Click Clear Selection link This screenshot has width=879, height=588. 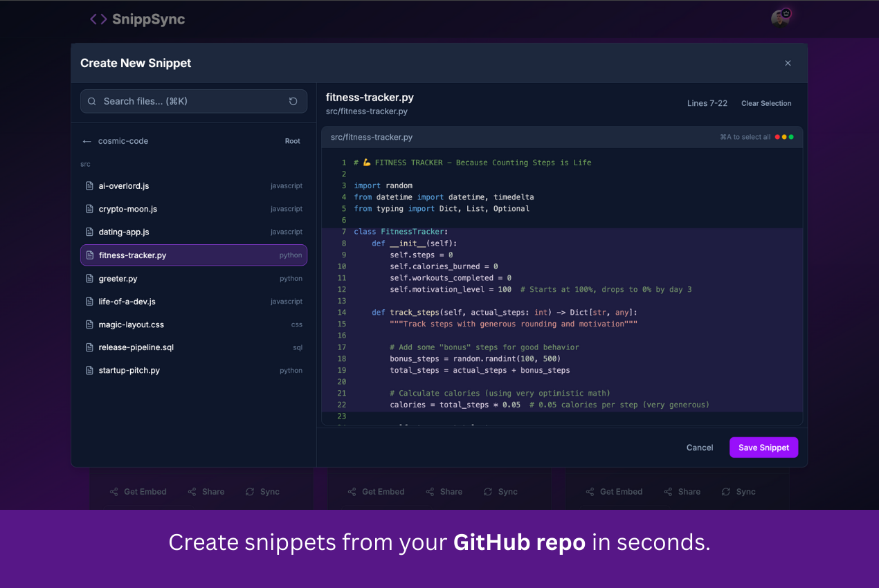[x=766, y=103]
